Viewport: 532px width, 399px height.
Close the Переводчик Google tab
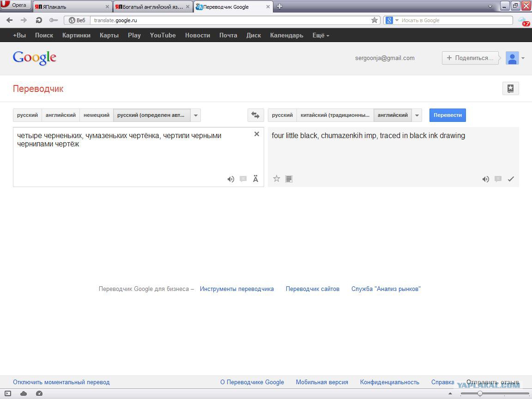pos(268,6)
